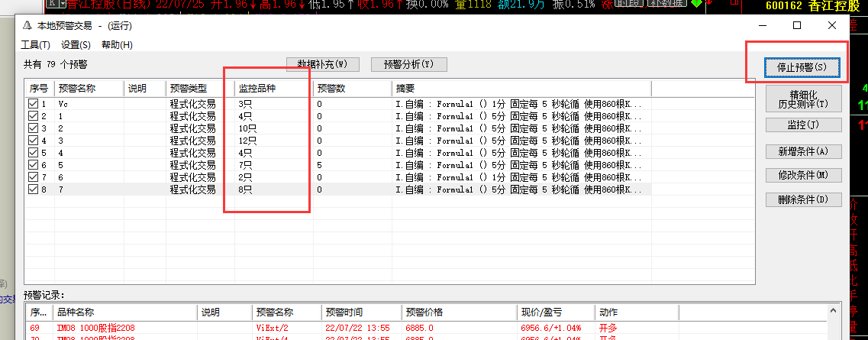Open the 设置(S) menu
Viewport: 868px width, 340px height.
click(76, 45)
